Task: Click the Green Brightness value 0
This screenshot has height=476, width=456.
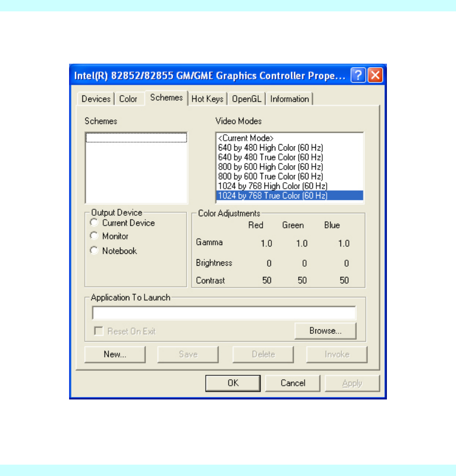Action: 304,263
